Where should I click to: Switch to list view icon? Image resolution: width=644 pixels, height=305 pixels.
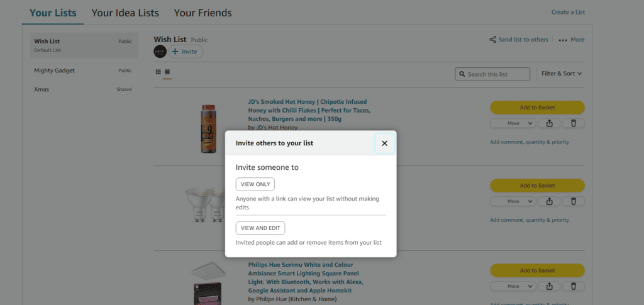168,73
